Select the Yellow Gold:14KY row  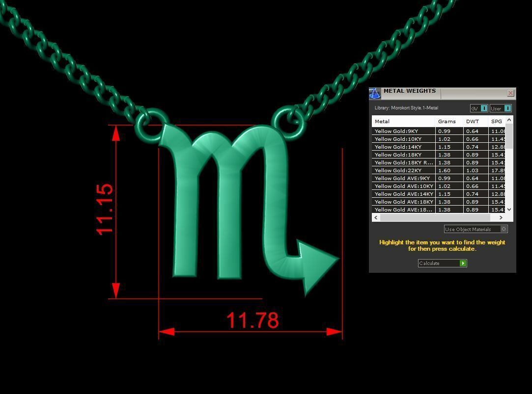pos(439,147)
